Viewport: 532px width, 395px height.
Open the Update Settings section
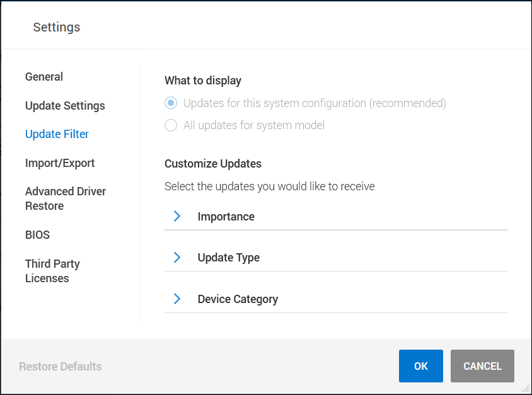65,105
